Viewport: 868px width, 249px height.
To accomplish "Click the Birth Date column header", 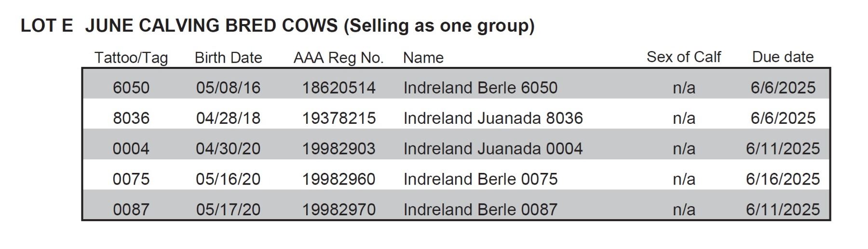I will tap(228, 58).
